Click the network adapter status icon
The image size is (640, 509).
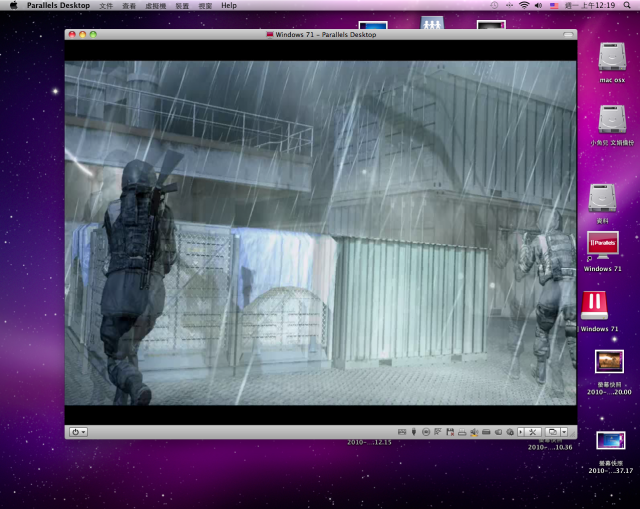(x=438, y=432)
